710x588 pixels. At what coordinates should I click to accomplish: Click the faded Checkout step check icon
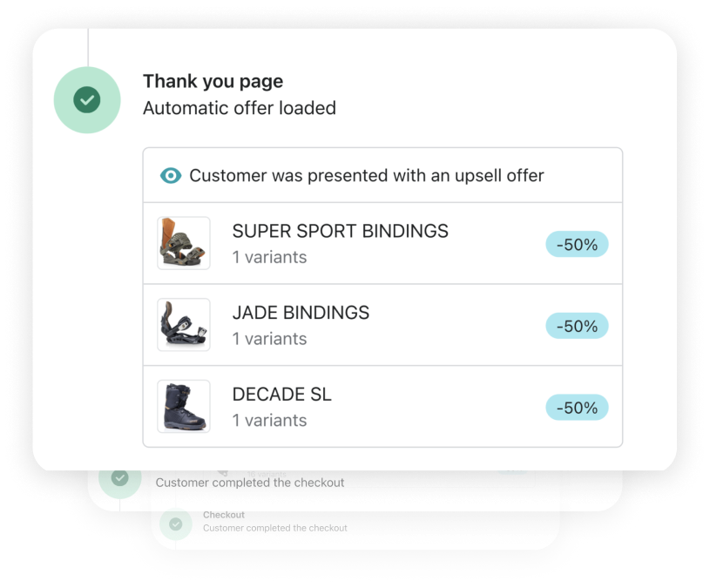pos(176,524)
